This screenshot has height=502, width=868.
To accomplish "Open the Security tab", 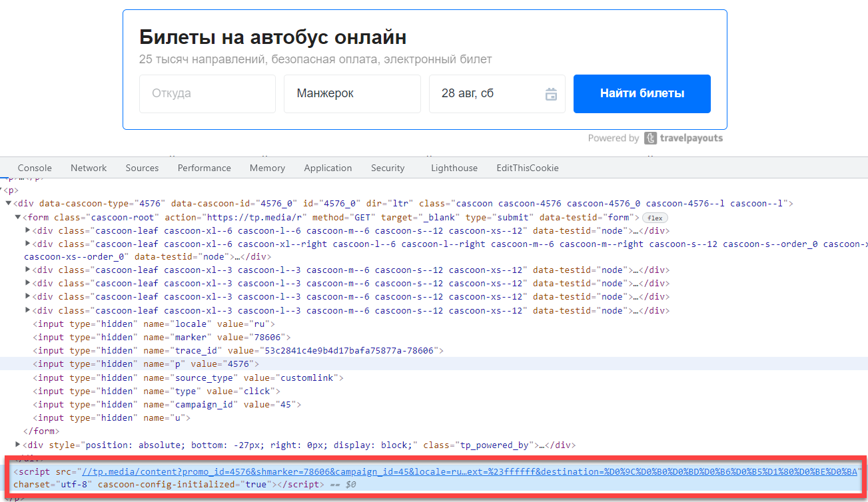I will coord(388,168).
